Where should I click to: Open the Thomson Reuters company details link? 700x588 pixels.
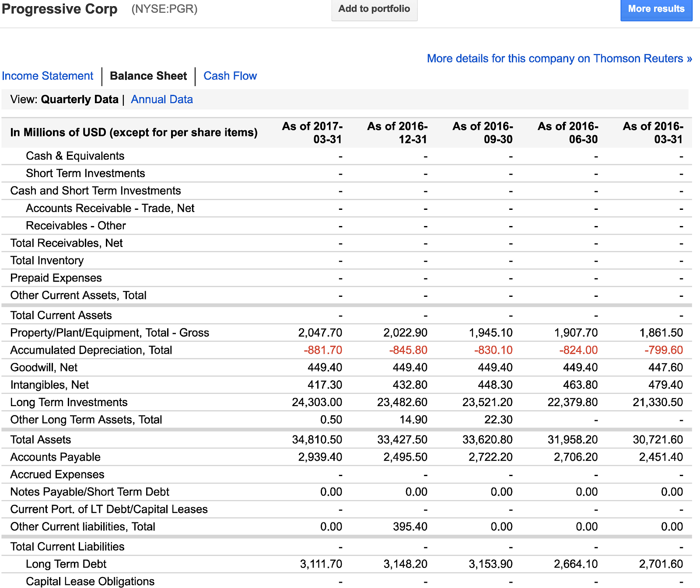pos(559,59)
